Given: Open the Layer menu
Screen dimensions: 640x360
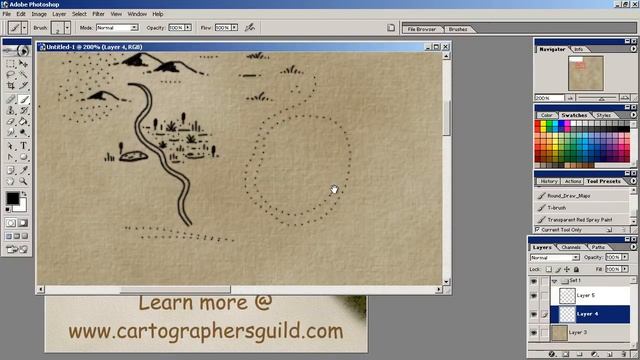Looking at the screenshot, I should [59, 14].
